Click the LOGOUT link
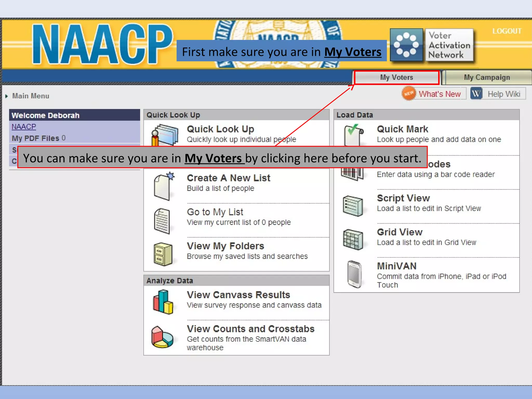Screen dimensions: 532x399 507,31
